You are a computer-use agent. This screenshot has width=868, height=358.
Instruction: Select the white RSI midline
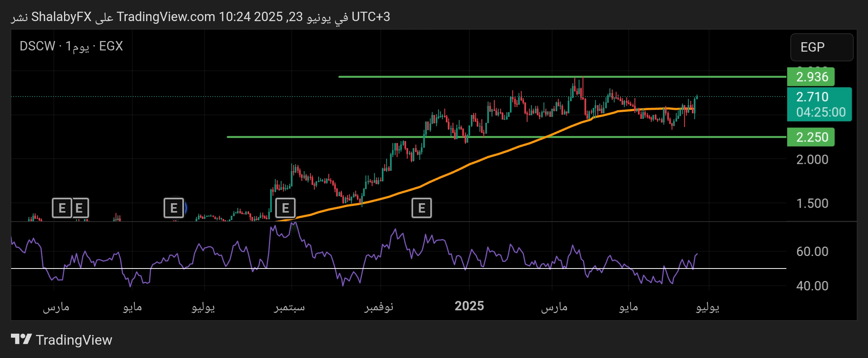(x=398, y=268)
